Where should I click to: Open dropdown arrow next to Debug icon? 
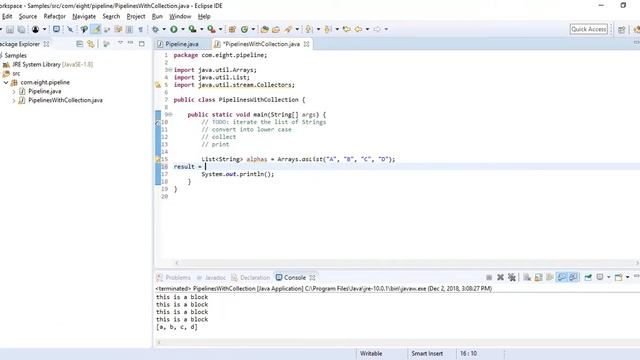(x=164, y=29)
